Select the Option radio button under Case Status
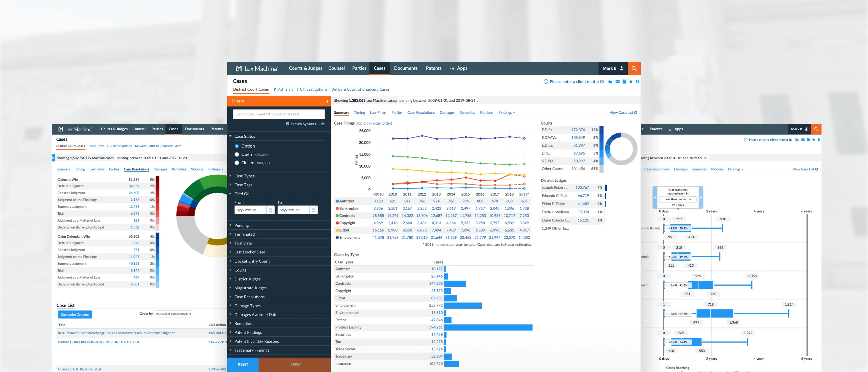 237,146
